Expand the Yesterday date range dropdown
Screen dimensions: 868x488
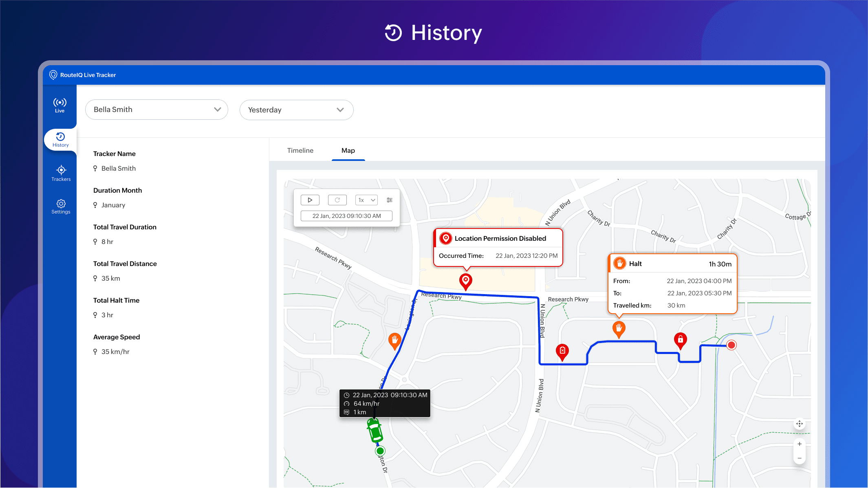tap(296, 110)
